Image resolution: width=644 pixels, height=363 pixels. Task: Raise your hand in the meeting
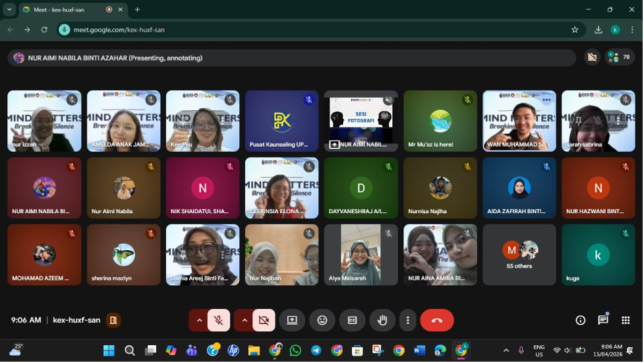382,320
